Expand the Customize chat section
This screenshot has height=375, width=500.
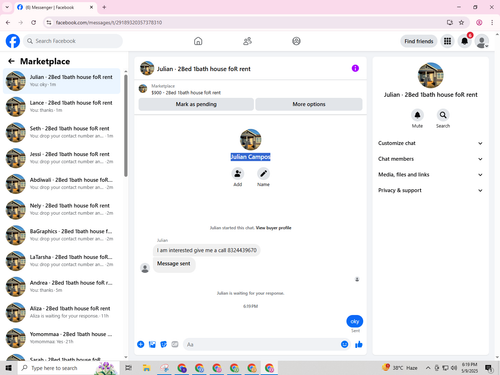click(430, 143)
